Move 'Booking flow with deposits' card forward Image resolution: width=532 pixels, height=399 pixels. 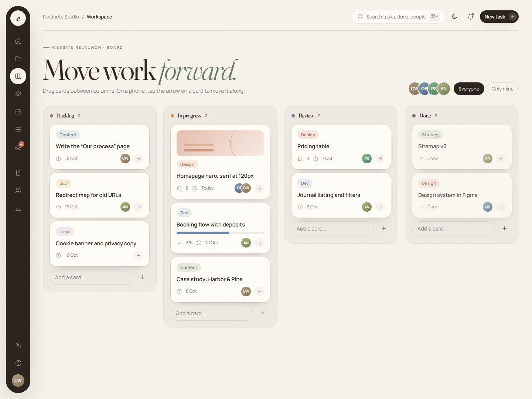tap(259, 243)
